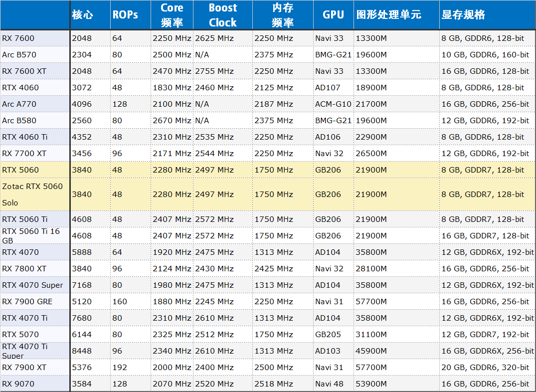Click the Core 频率 header cell

(x=172, y=15)
